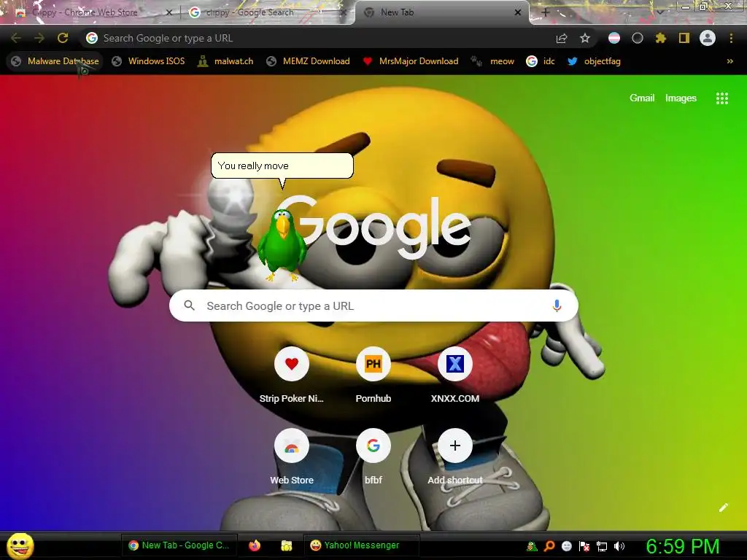
Task: Open the Action Center flag tray icon
Action: (584, 546)
